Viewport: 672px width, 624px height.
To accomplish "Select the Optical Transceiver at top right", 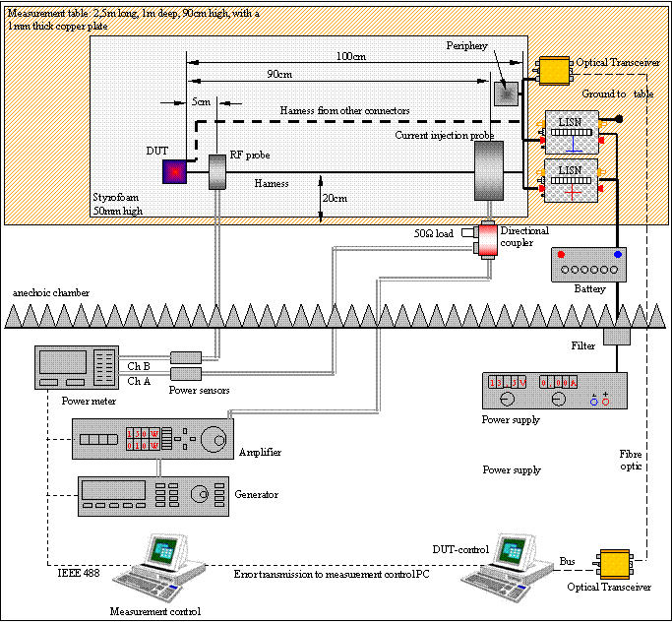I will coord(557,70).
